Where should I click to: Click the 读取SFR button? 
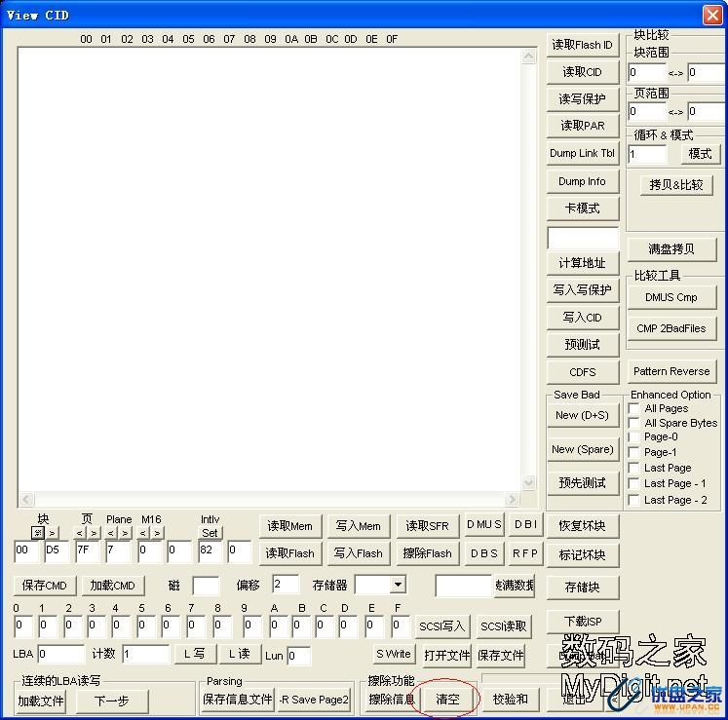coord(428,526)
